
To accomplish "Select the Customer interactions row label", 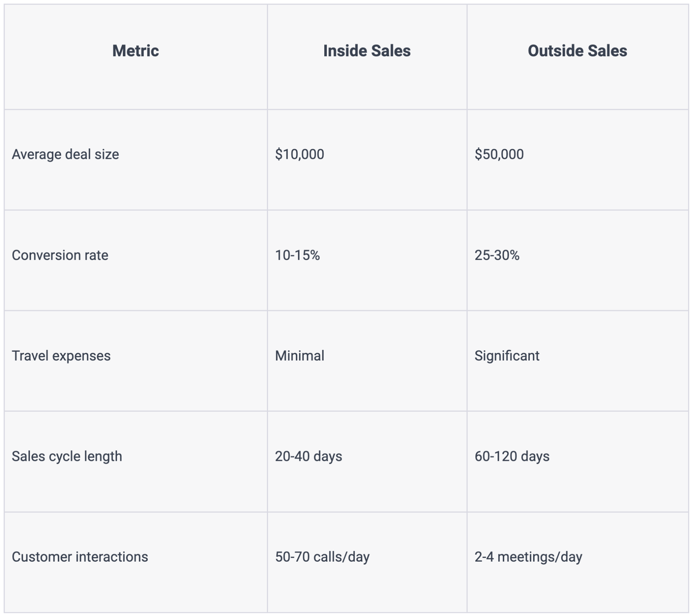I will (x=80, y=557).
